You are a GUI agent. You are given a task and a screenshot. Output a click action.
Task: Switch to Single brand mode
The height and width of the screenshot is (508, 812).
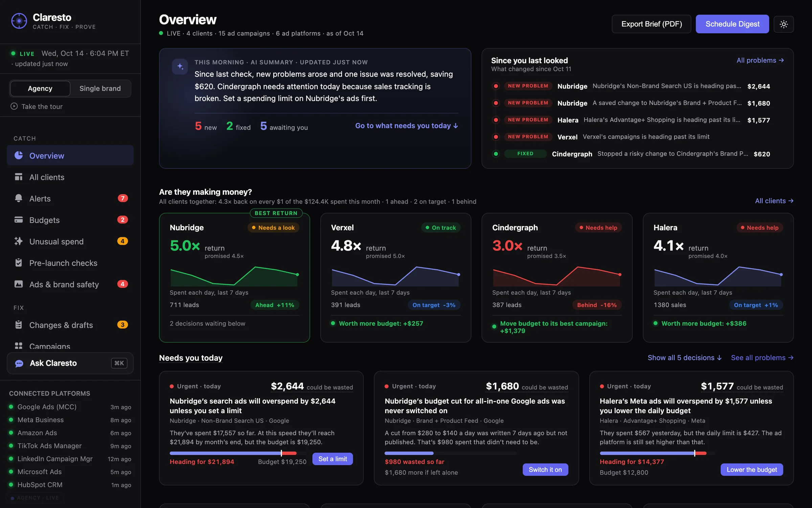(100, 88)
